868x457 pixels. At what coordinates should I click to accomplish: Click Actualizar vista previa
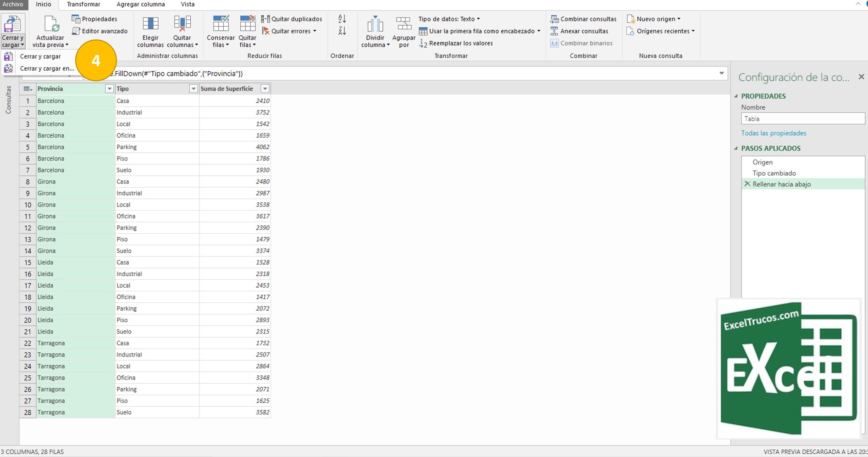(50, 31)
